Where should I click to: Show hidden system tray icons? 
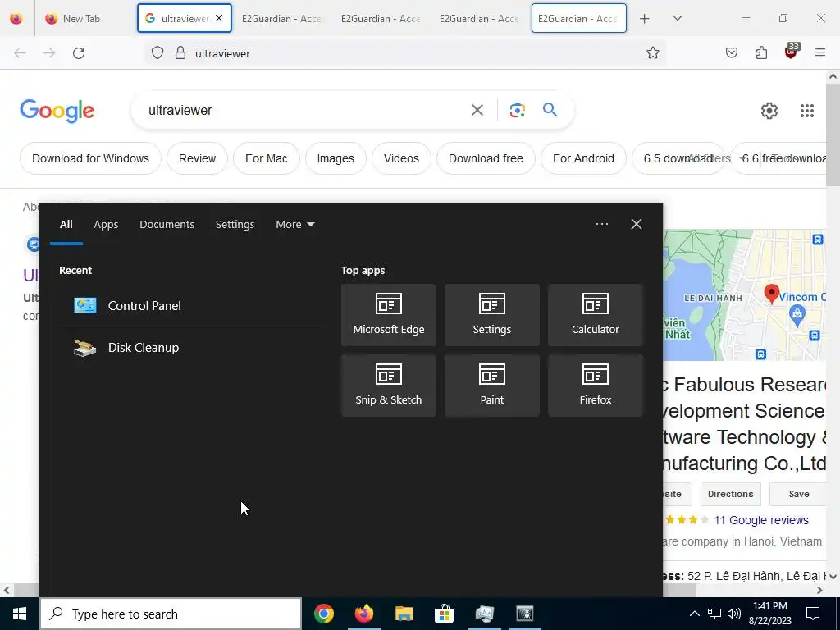pos(694,614)
